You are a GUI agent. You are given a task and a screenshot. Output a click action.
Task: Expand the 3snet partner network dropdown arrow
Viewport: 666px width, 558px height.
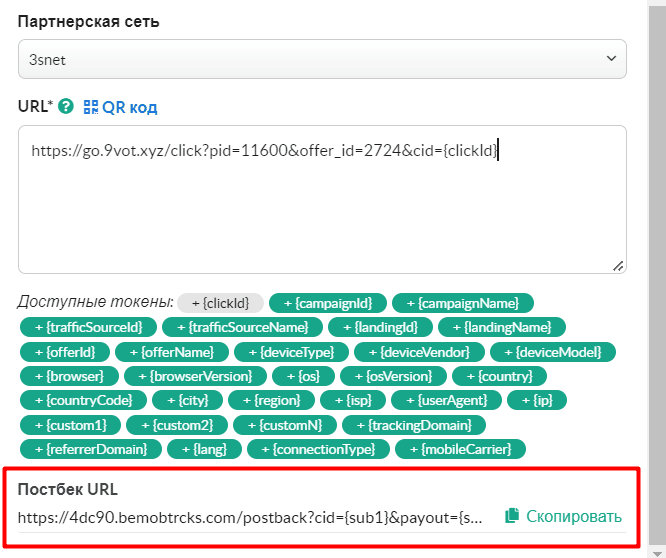(611, 59)
